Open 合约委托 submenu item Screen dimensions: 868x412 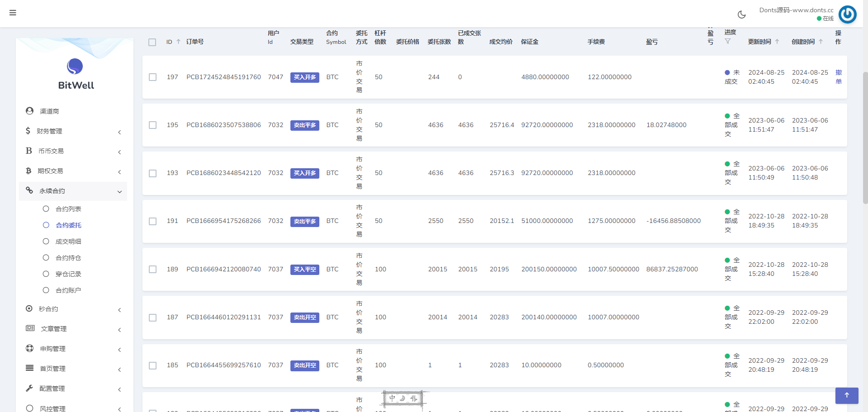[68, 225]
